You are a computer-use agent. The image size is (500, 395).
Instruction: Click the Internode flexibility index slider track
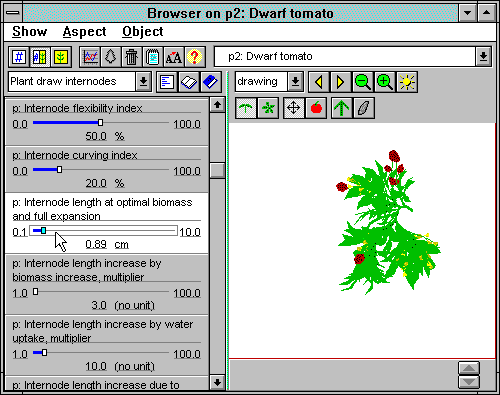click(x=101, y=123)
